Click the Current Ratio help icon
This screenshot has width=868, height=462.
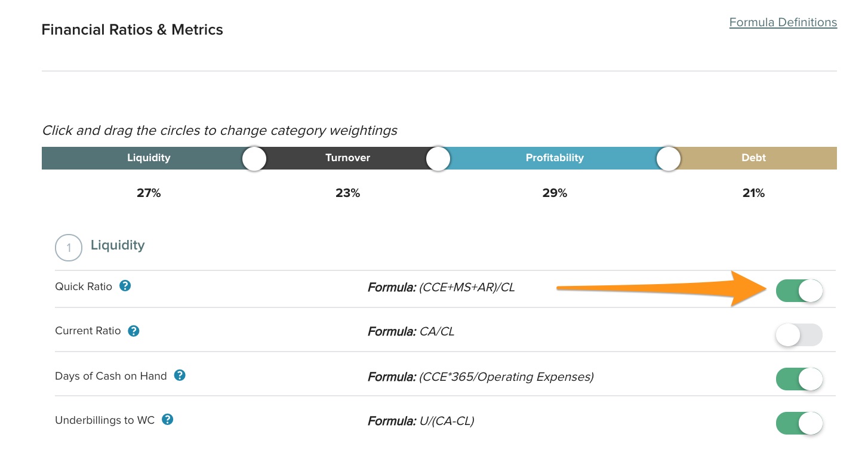pyautogui.click(x=134, y=331)
